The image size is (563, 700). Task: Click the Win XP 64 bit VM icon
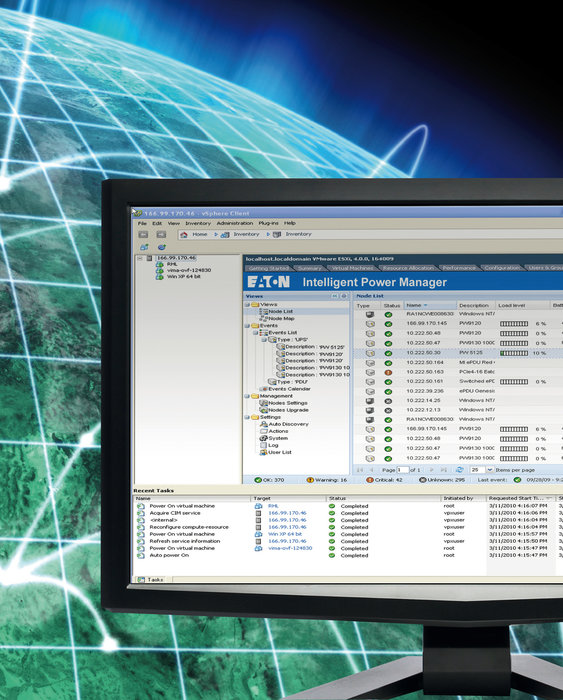[159, 277]
